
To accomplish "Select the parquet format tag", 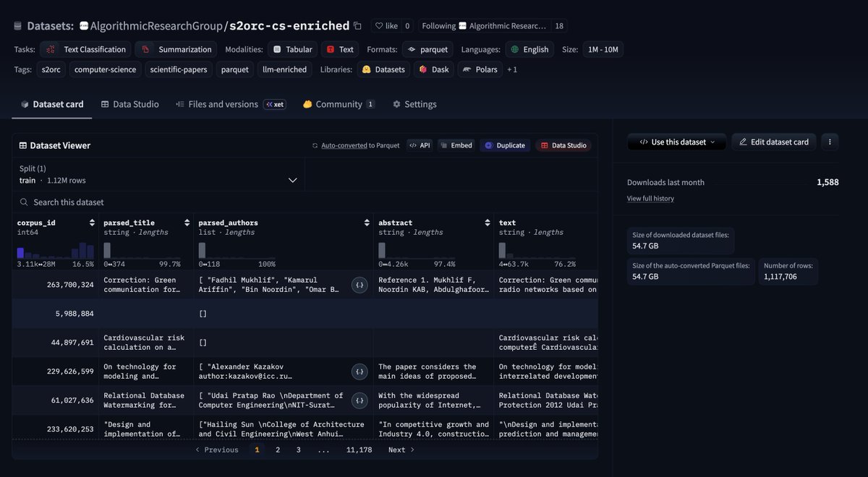I will pos(427,49).
